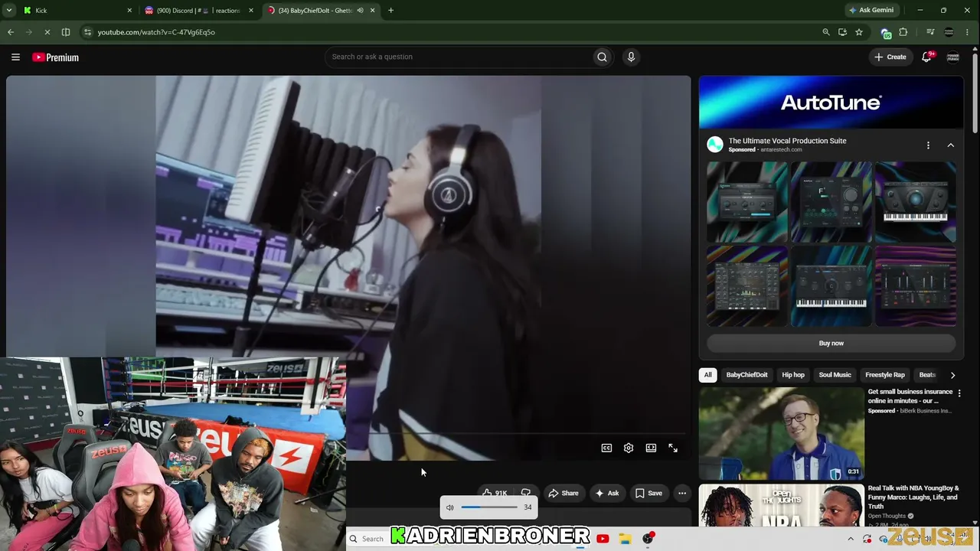The image size is (980, 551).
Task: Share this video
Action: (x=563, y=494)
